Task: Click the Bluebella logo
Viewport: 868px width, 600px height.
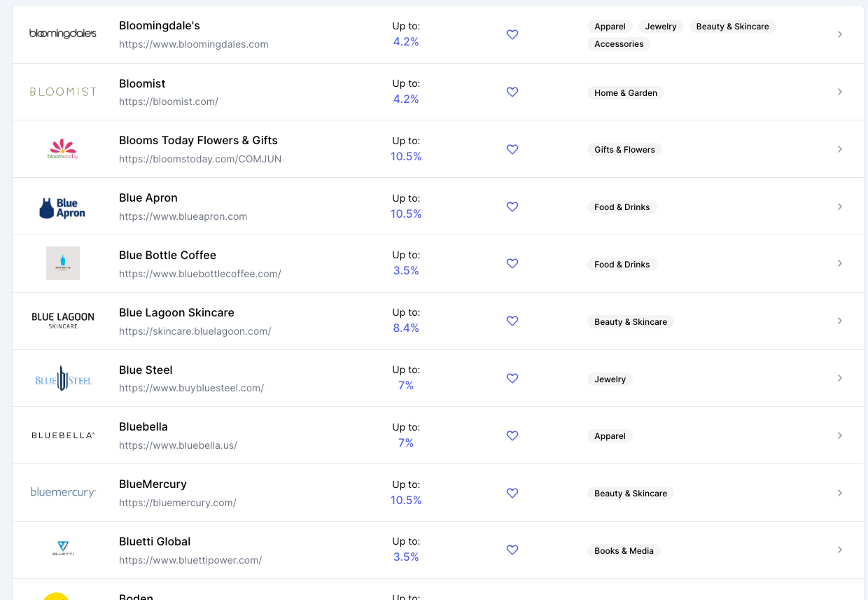Action: point(63,435)
